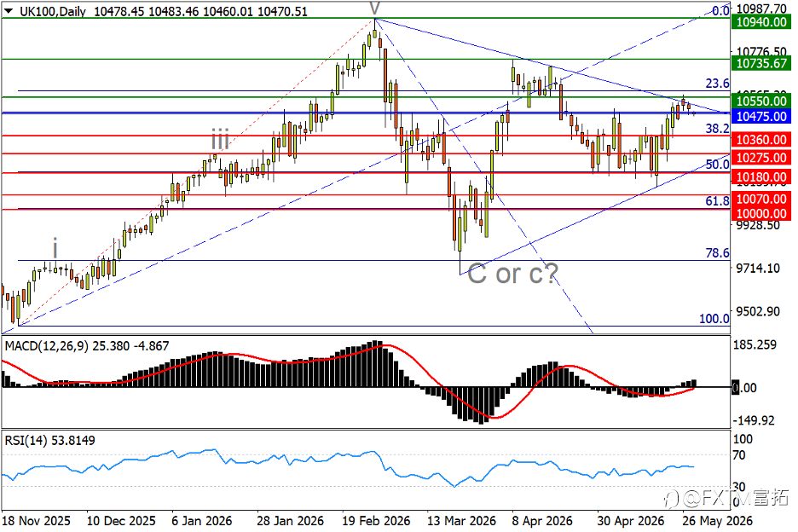Click the 28 Jan 2026 date label
Viewport: 798px width, 532px height.
290,521
